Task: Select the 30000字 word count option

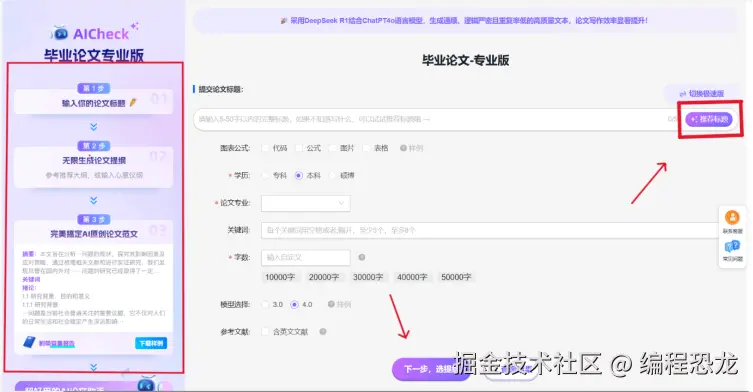Action: coord(368,277)
